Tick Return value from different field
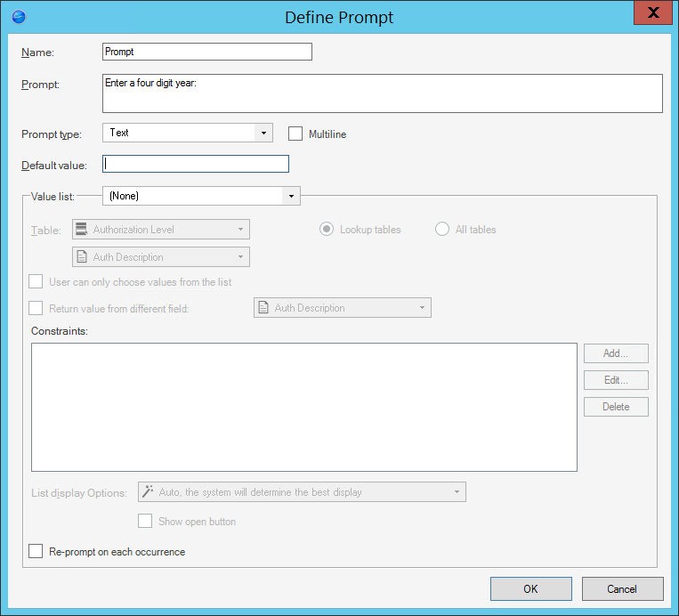Image resolution: width=679 pixels, height=616 pixels. [x=36, y=308]
